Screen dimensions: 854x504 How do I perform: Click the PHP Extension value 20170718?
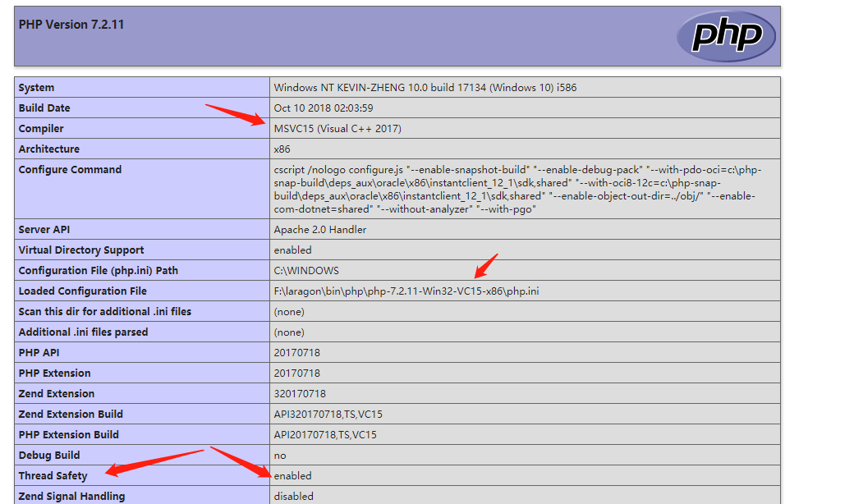tap(296, 373)
